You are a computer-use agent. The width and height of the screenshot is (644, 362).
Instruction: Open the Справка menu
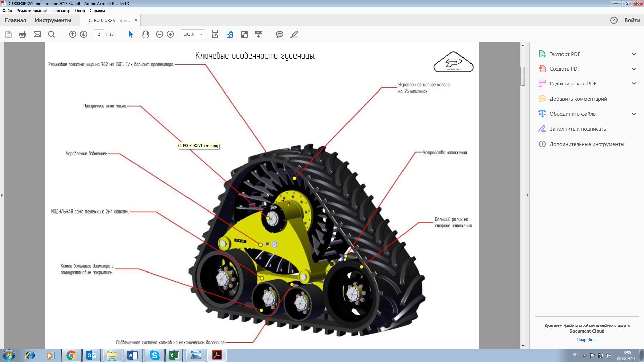click(x=97, y=10)
